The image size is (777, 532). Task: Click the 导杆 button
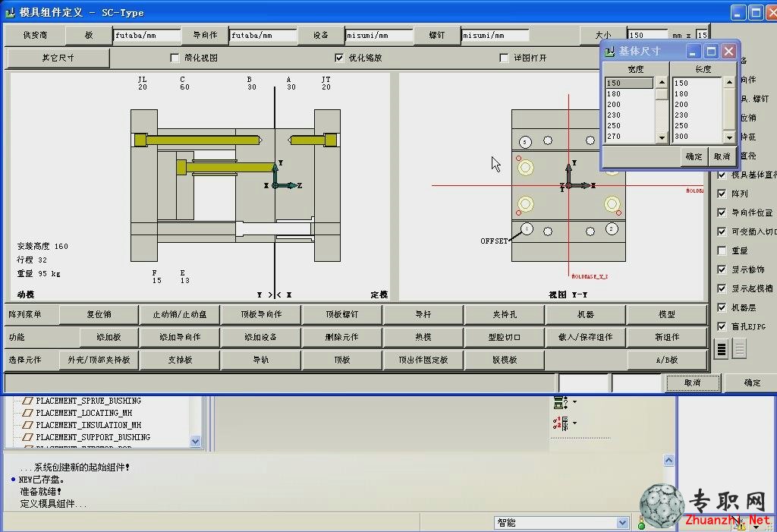pyautogui.click(x=423, y=314)
